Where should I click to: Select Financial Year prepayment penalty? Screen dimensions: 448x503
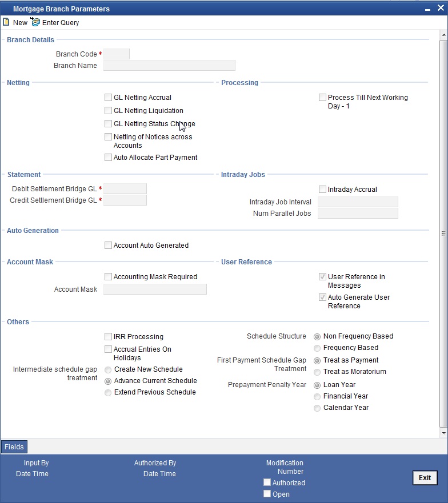click(x=317, y=397)
